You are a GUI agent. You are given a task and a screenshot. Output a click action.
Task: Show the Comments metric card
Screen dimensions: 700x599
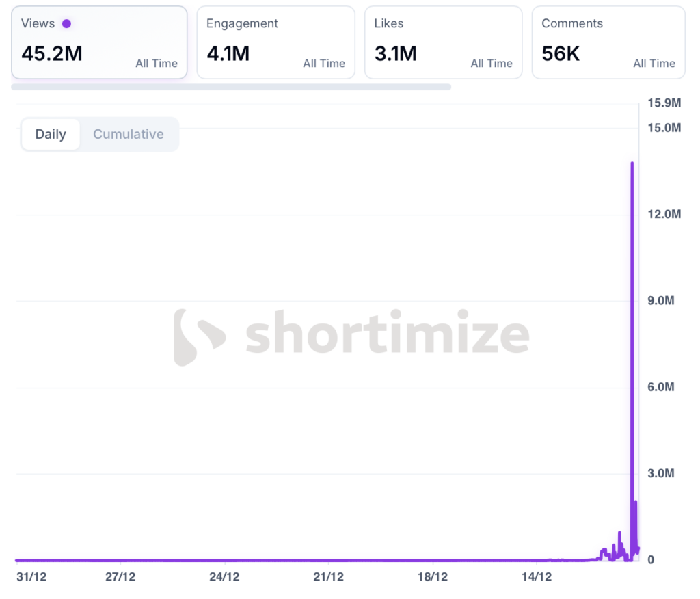(x=608, y=42)
